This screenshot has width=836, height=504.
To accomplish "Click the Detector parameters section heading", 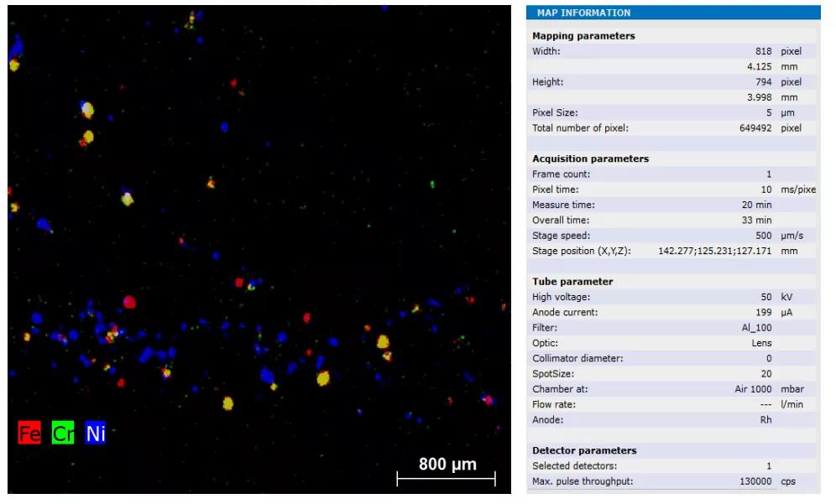I will coord(584,450).
